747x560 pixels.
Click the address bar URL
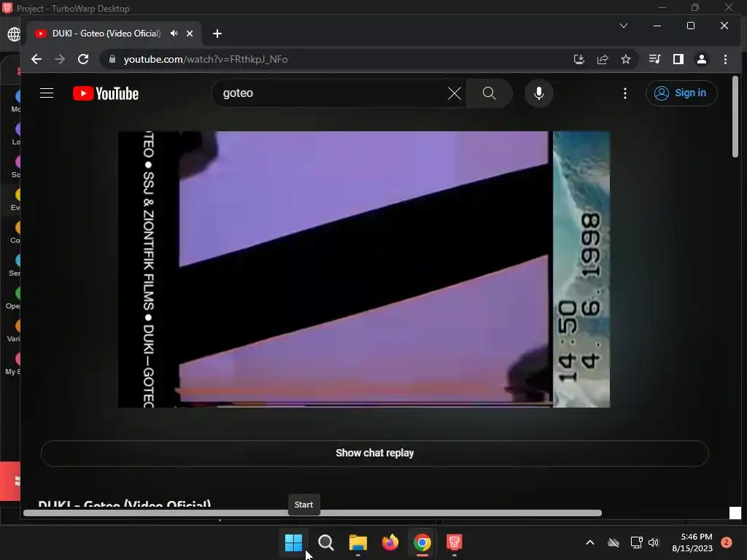click(205, 59)
